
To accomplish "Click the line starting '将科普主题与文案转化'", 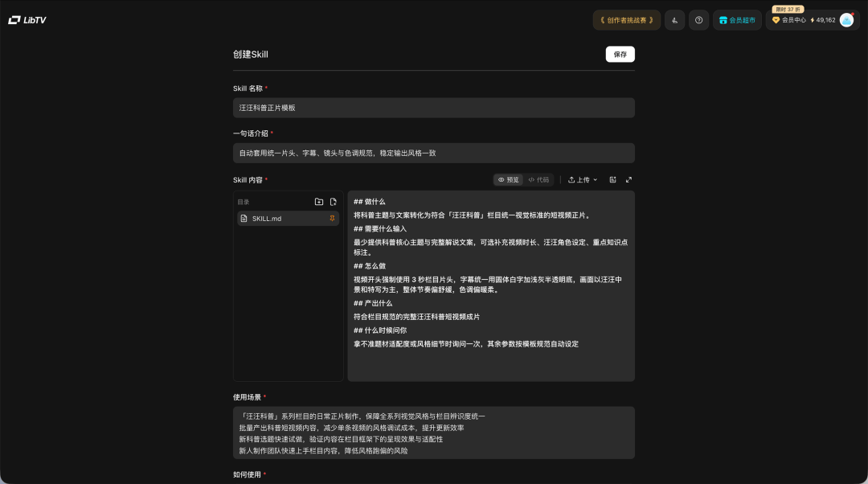I will tap(473, 215).
